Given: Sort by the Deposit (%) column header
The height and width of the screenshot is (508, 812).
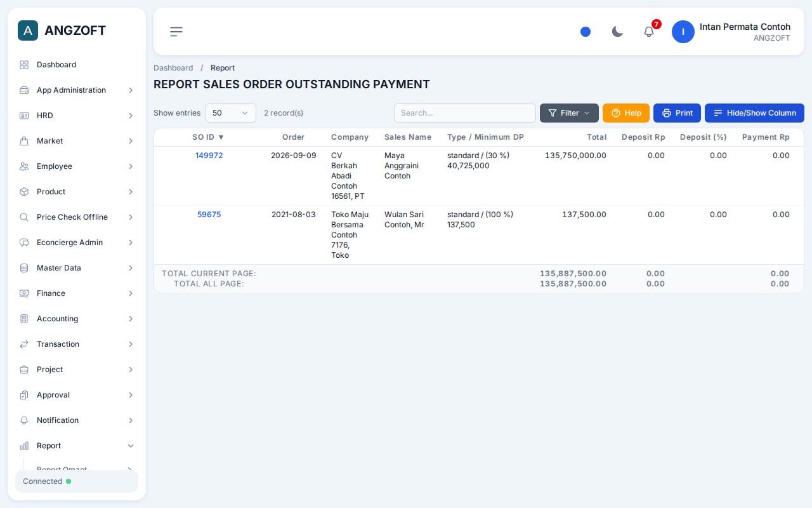Looking at the screenshot, I should (x=703, y=137).
